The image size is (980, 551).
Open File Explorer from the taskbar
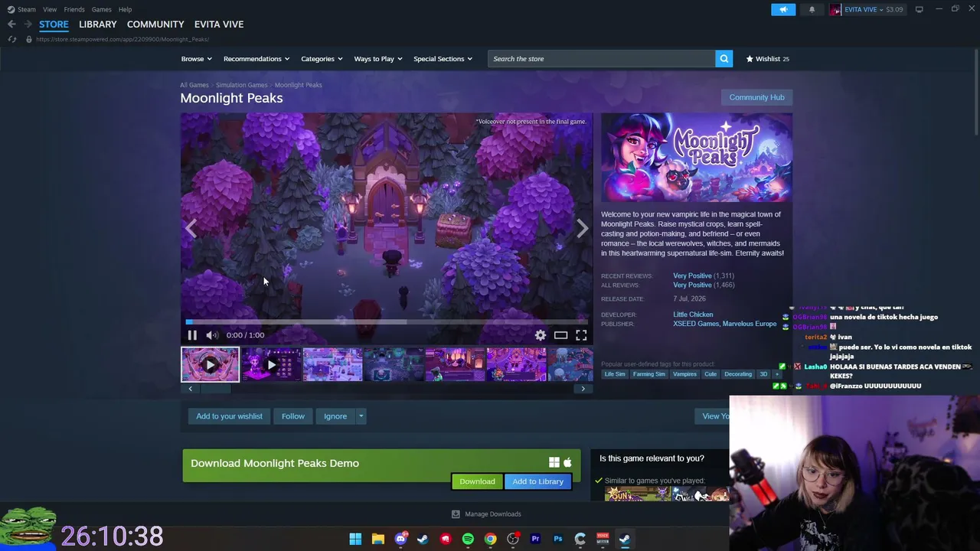coord(377,539)
